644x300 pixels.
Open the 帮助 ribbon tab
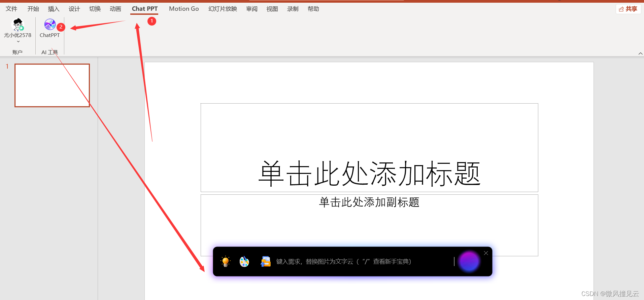(x=313, y=9)
